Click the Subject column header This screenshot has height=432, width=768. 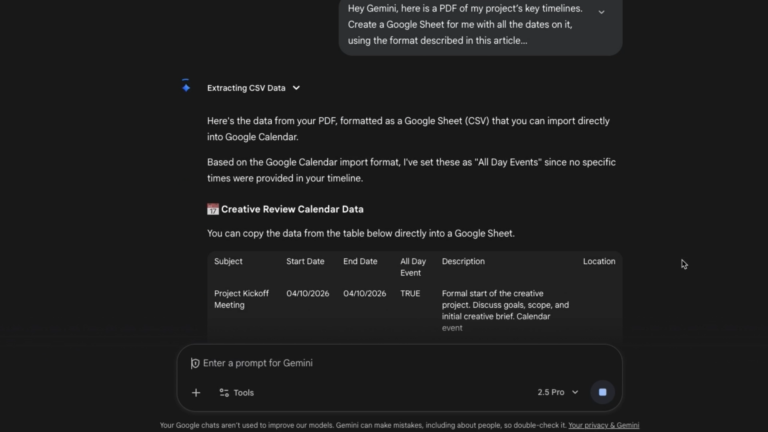[228, 262]
